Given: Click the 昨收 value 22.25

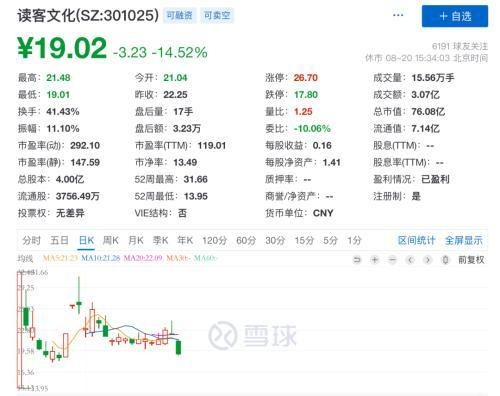Looking at the screenshot, I should [175, 95].
